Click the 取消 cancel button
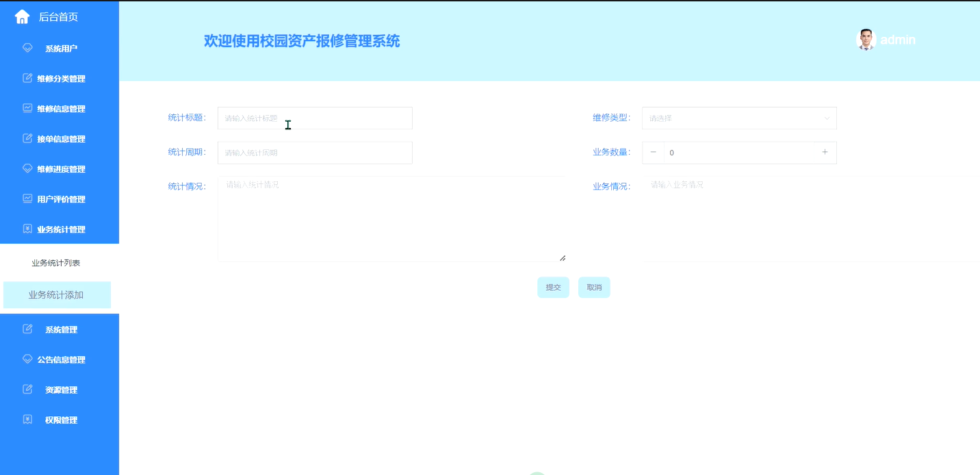The width and height of the screenshot is (980, 475). coord(594,287)
